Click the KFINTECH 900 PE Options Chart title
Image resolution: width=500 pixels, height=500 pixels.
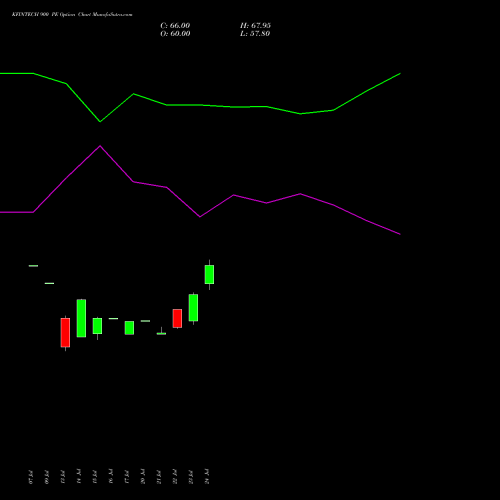coord(72,15)
